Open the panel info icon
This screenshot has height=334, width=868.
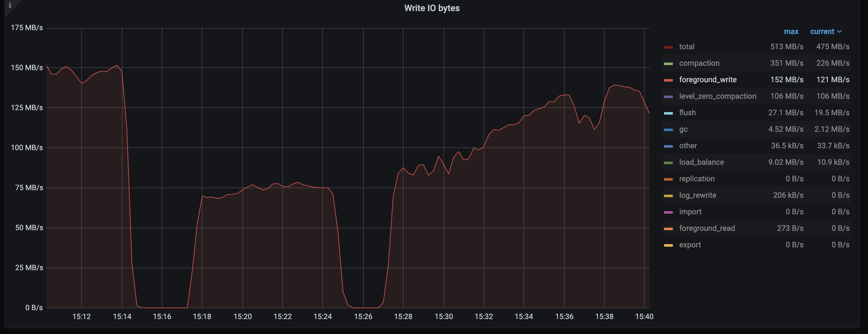(10, 5)
